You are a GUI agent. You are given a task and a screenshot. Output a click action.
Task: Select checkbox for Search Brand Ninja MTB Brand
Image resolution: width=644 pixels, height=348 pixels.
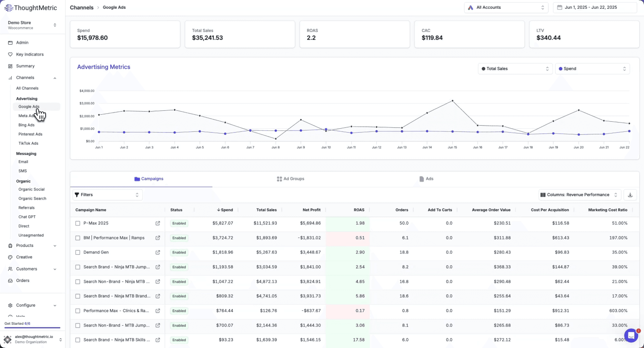[x=78, y=296]
